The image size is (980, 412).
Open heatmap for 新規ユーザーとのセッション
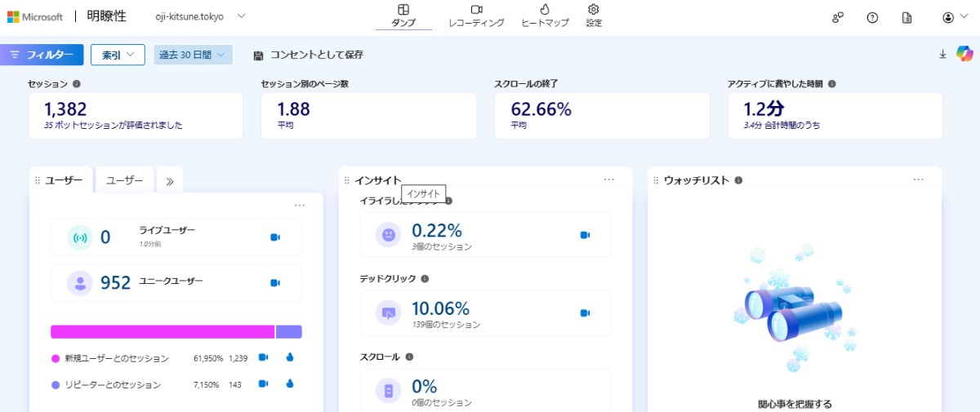pos(289,357)
